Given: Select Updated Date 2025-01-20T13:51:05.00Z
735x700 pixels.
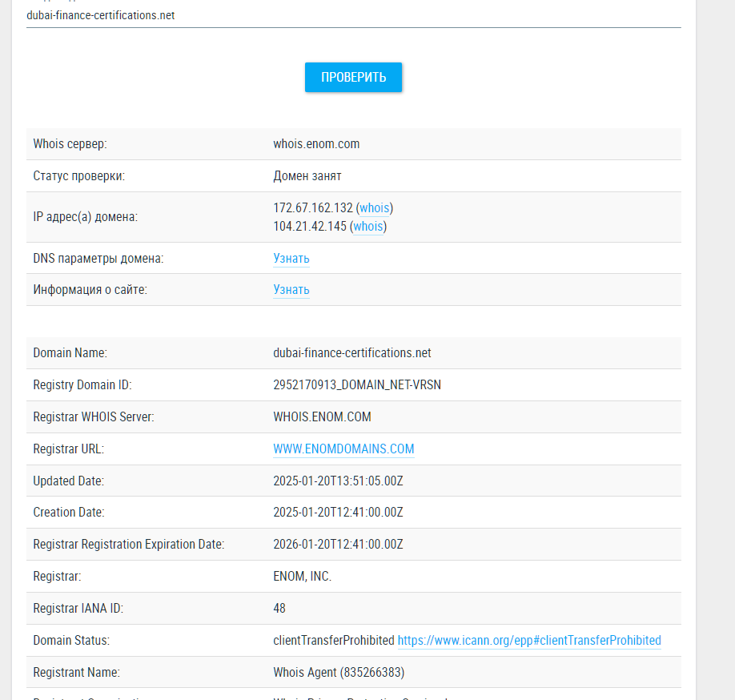Looking at the screenshot, I should pos(338,481).
